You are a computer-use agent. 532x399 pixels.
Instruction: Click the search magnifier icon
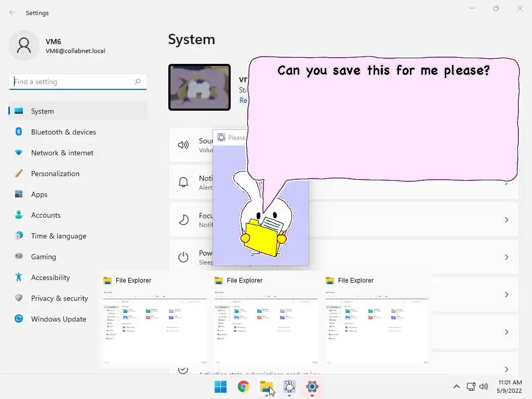click(x=137, y=82)
